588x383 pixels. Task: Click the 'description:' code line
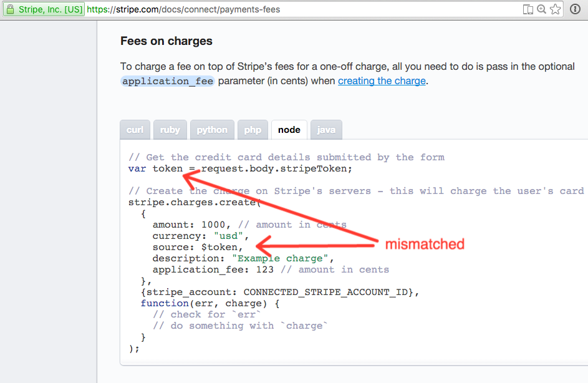[x=243, y=258]
